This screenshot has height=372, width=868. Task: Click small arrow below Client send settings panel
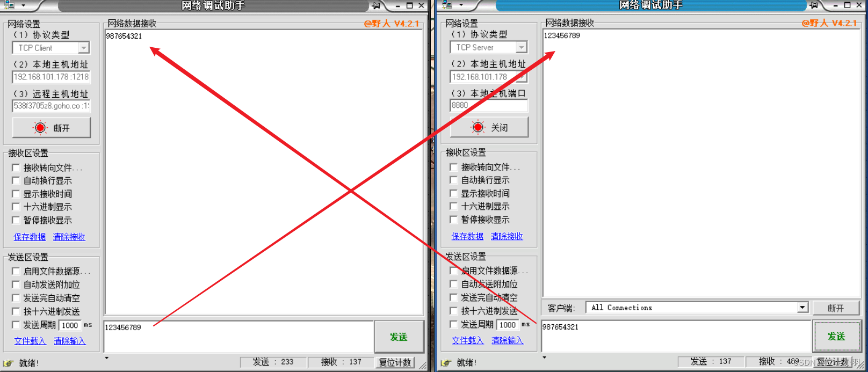(106, 358)
